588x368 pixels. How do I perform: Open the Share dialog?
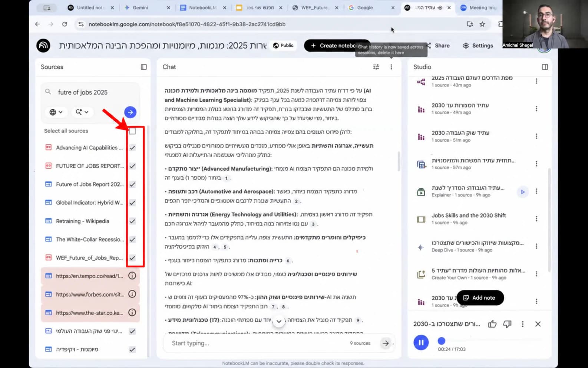[x=439, y=46]
